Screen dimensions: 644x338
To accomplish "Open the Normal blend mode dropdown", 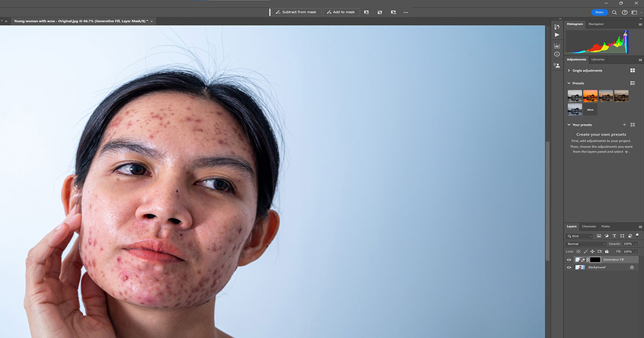I will click(x=584, y=243).
